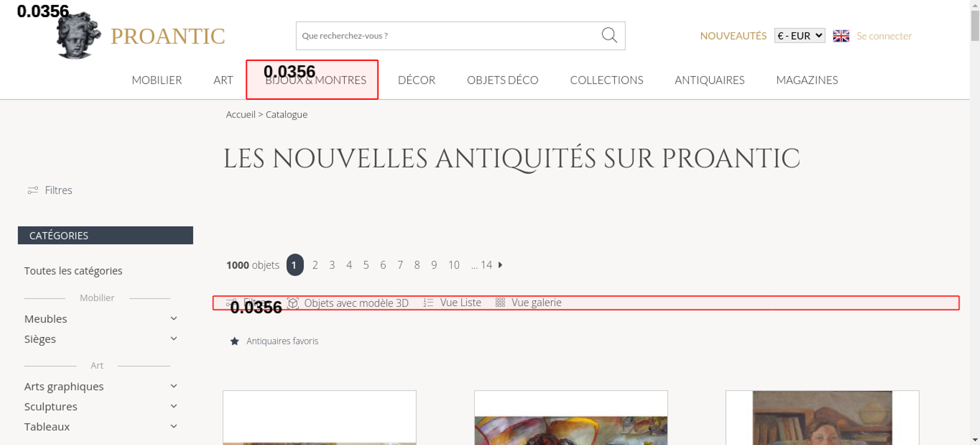The width and height of the screenshot is (980, 445).
Task: Open the Nouveautés link
Action: [733, 36]
